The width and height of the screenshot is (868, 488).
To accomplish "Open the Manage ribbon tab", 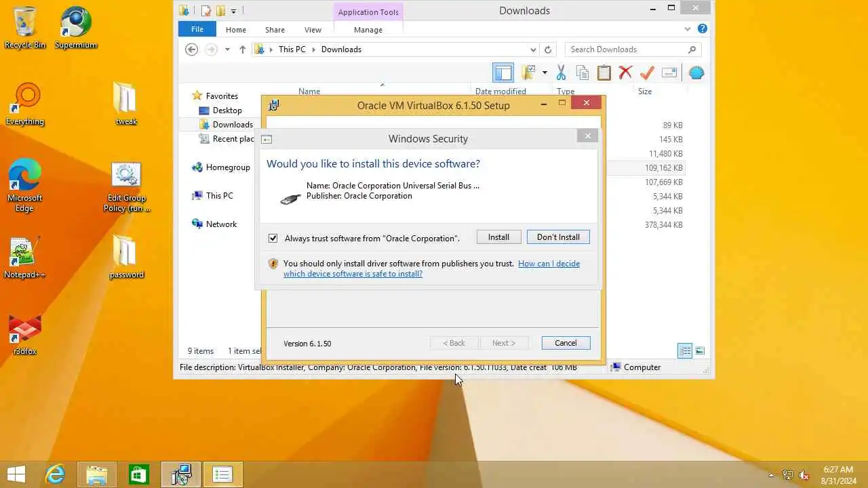I will (x=368, y=29).
